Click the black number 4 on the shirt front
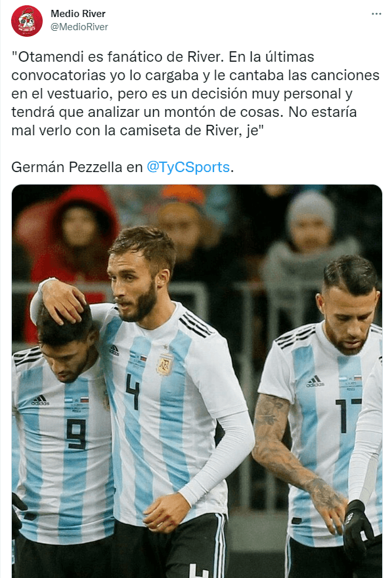The height and width of the screenshot is (578, 392). [x=133, y=391]
